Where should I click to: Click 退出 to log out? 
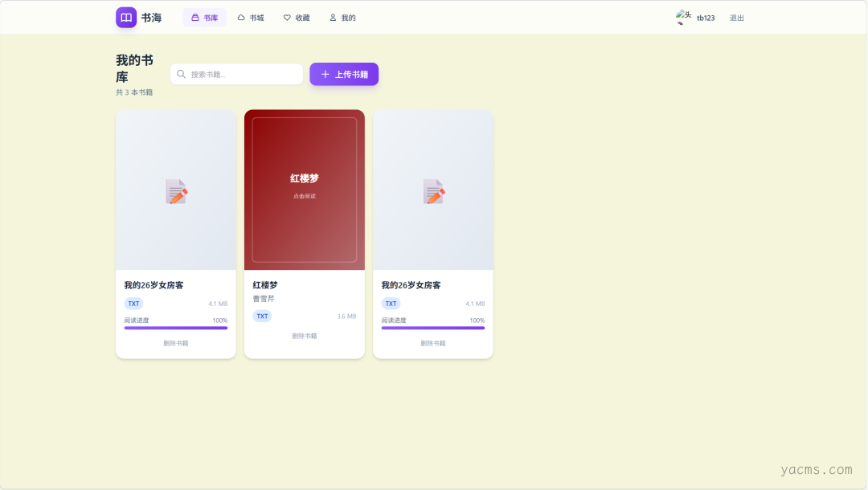pyautogui.click(x=737, y=18)
